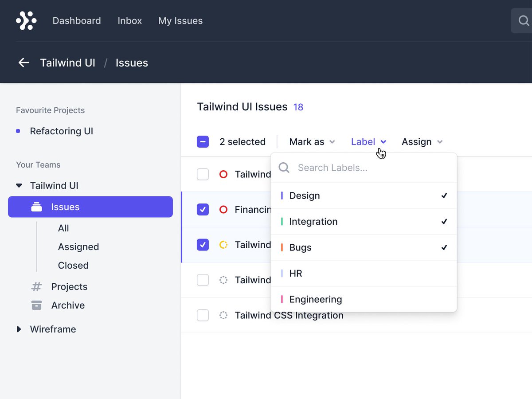Screen dimensions: 532x399
Task: Open Refactoring UI favourite project
Action: pyautogui.click(x=62, y=131)
